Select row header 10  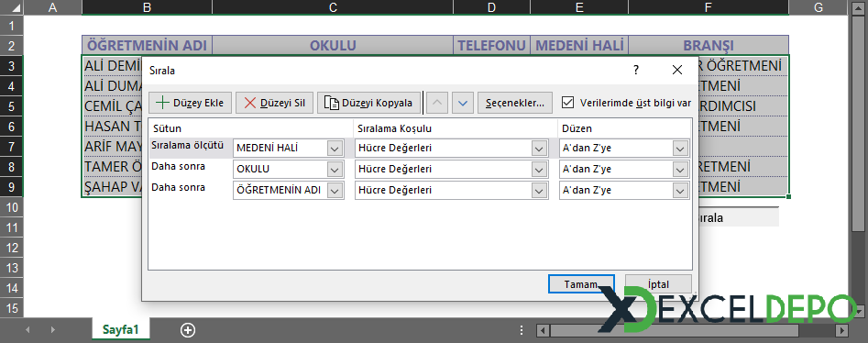tap(12, 208)
